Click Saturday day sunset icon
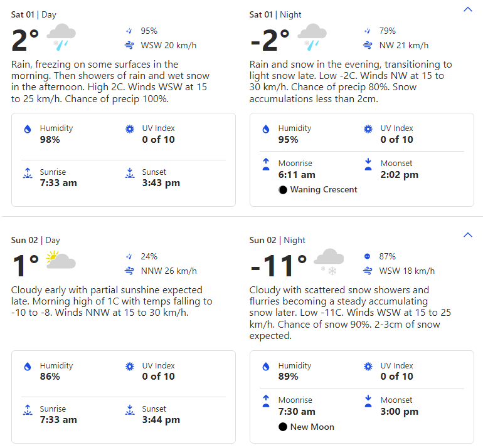The image size is (483, 448). [x=130, y=173]
